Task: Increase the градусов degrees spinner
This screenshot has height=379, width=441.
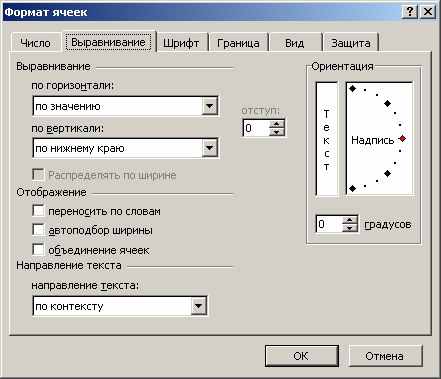Action: point(350,220)
